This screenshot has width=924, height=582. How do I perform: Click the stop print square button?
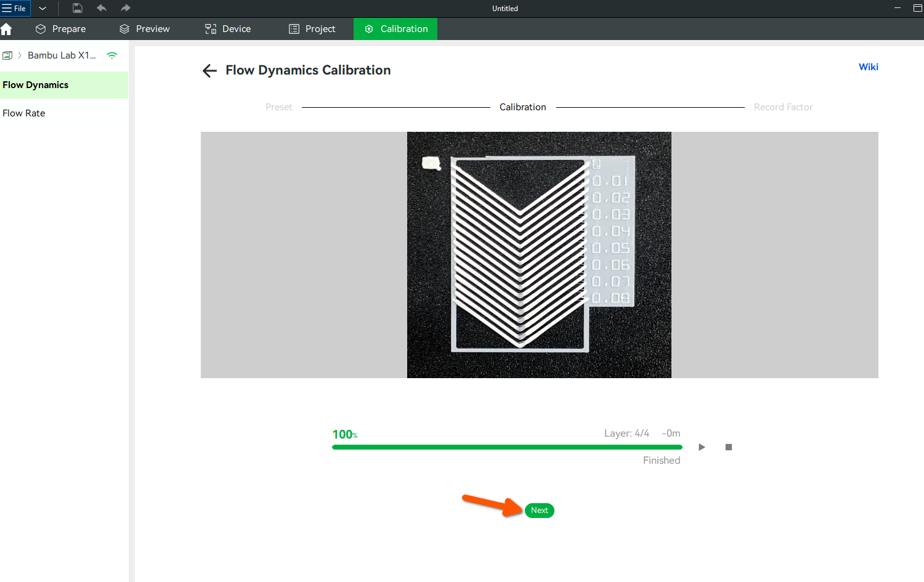pyautogui.click(x=729, y=447)
